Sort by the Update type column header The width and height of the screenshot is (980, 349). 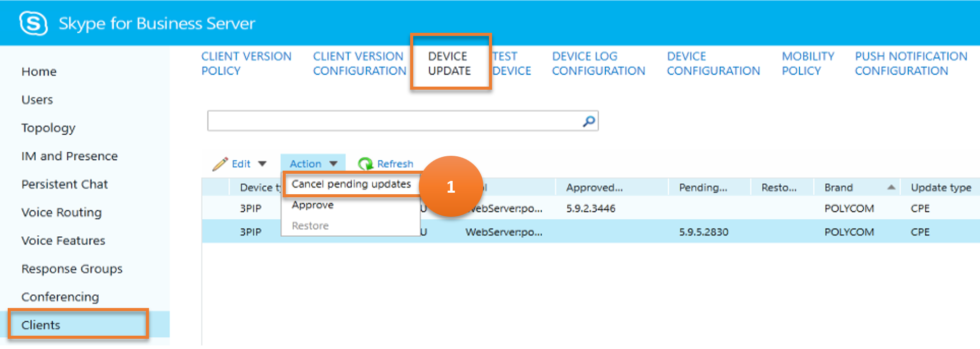pyautogui.click(x=941, y=188)
